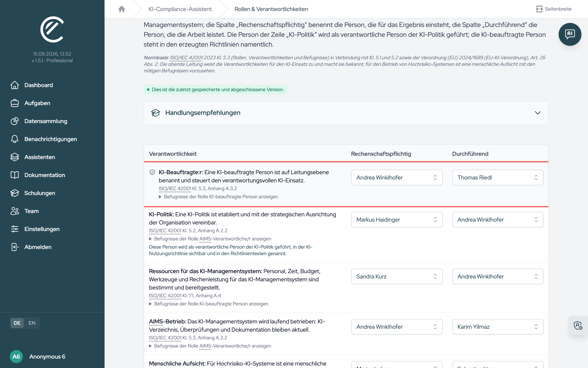Screen dimensions: 588x368
Task: Expand Befugnisse in KI-Beauftragte:r row
Action: 218,197
